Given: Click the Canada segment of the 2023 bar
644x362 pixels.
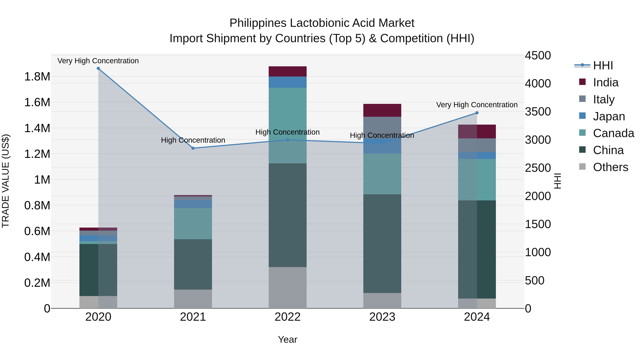Looking at the screenshot, I should (382, 174).
